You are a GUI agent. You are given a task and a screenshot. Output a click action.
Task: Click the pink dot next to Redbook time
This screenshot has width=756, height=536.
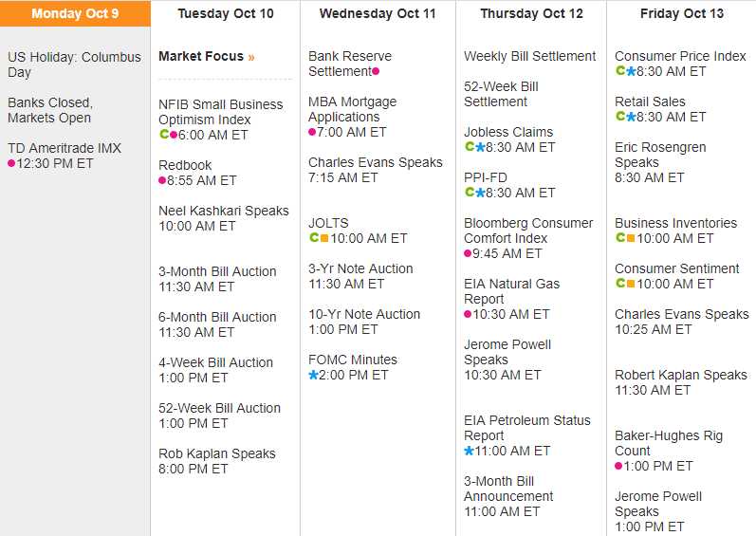163,180
